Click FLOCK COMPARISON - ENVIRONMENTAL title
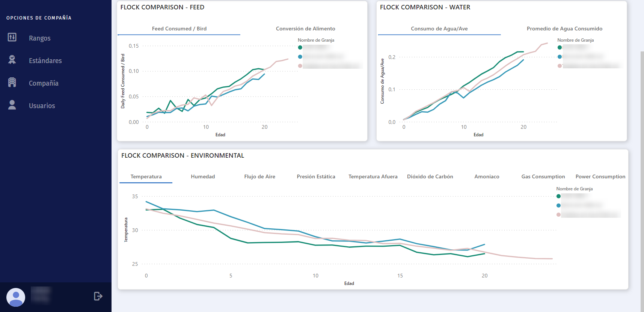This screenshot has height=312, width=644. [182, 155]
